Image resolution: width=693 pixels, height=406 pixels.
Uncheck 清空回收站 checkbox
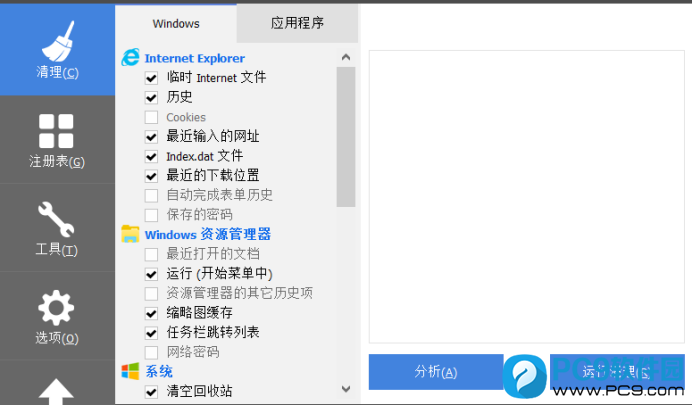click(151, 391)
